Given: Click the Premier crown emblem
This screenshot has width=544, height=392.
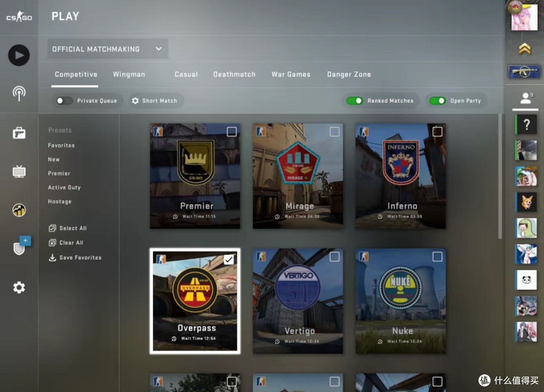Looking at the screenshot, I should tap(195, 162).
